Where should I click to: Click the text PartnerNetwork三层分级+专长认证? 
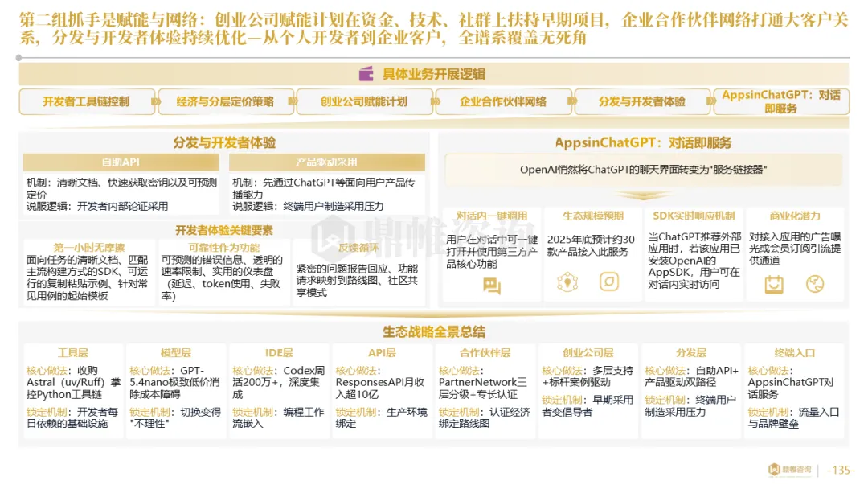[x=483, y=388]
